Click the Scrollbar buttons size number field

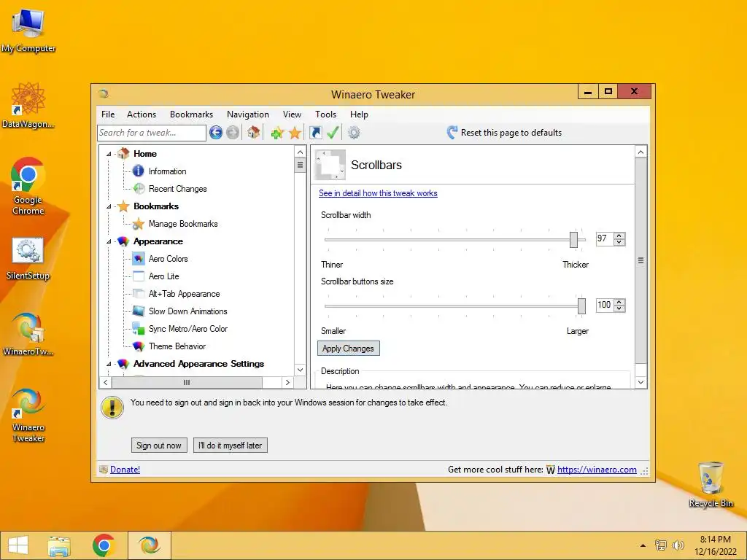(x=605, y=306)
